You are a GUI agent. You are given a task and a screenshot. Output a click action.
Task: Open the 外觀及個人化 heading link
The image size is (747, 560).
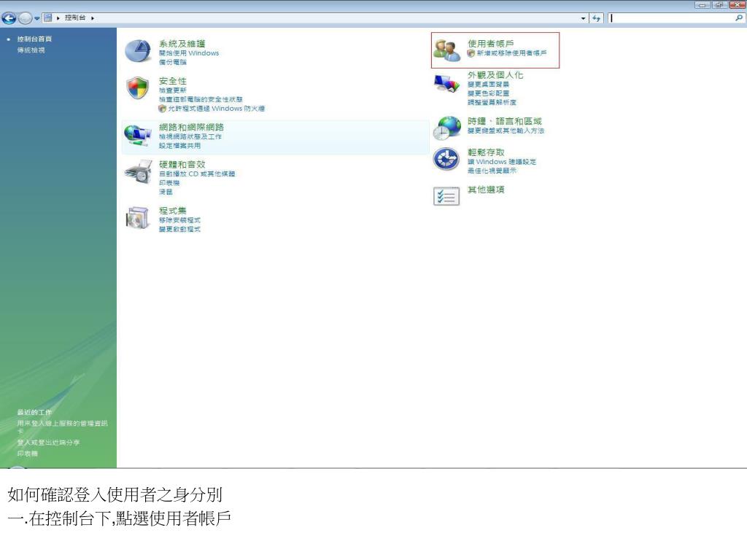pyautogui.click(x=495, y=75)
